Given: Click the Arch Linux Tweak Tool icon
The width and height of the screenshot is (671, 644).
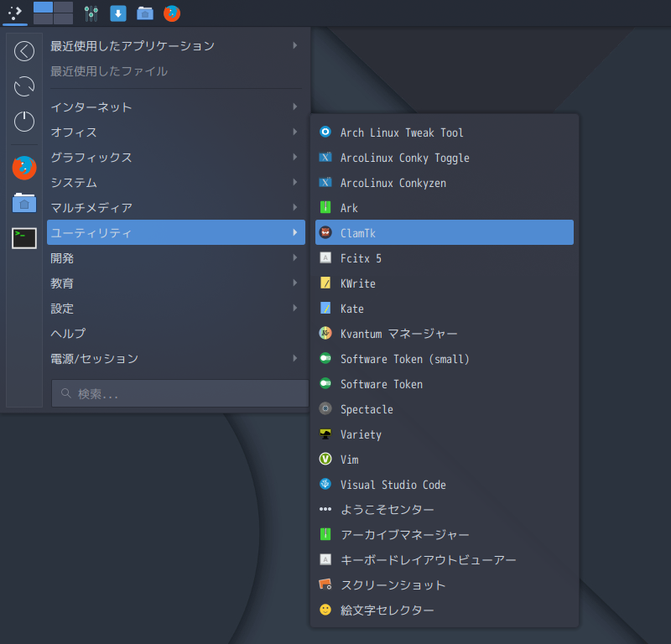Looking at the screenshot, I should [x=325, y=132].
